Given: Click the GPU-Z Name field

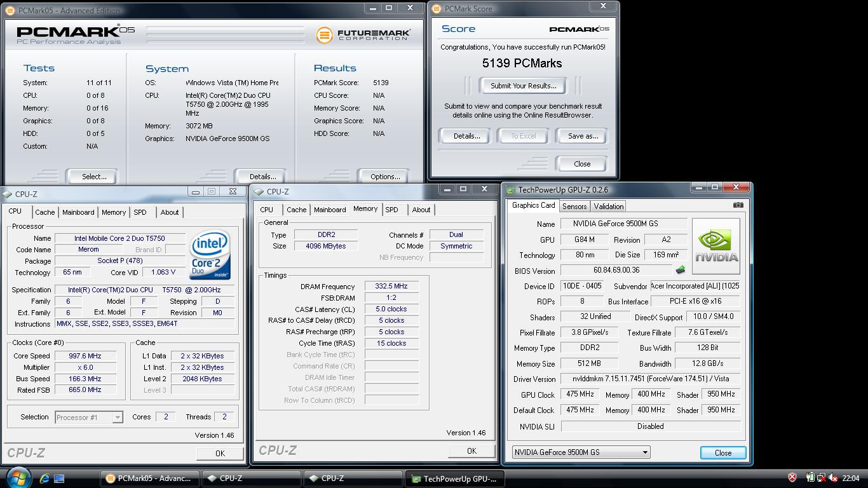Looking at the screenshot, I should click(623, 224).
